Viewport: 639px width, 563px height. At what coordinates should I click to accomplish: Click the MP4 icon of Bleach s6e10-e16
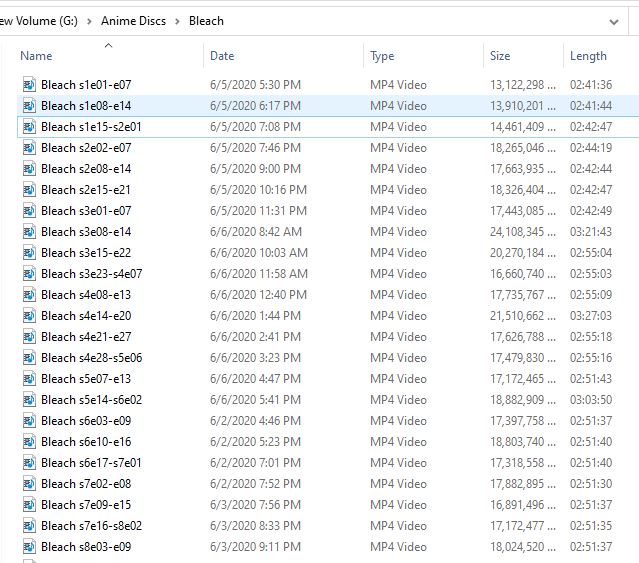coord(29,442)
